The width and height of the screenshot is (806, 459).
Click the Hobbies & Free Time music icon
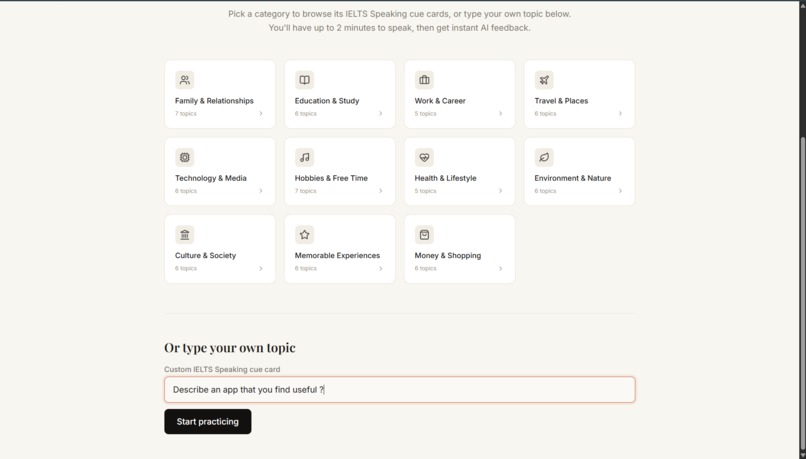click(304, 157)
